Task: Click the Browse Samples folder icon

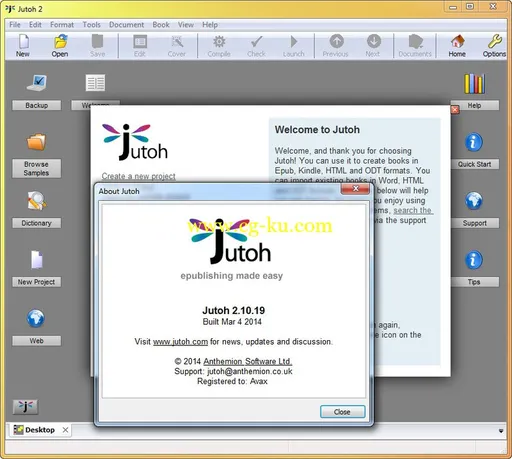Action: point(37,142)
